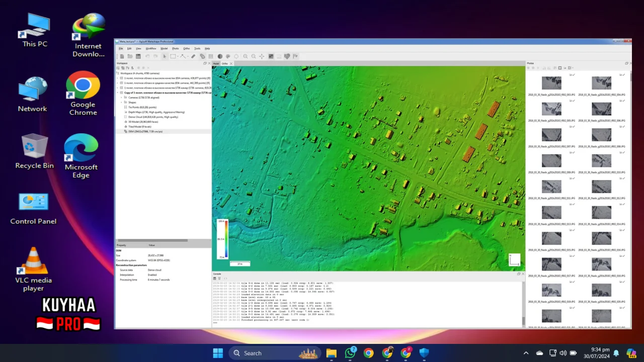Open the color palette icon
644x362 pixels.
tap(228, 56)
